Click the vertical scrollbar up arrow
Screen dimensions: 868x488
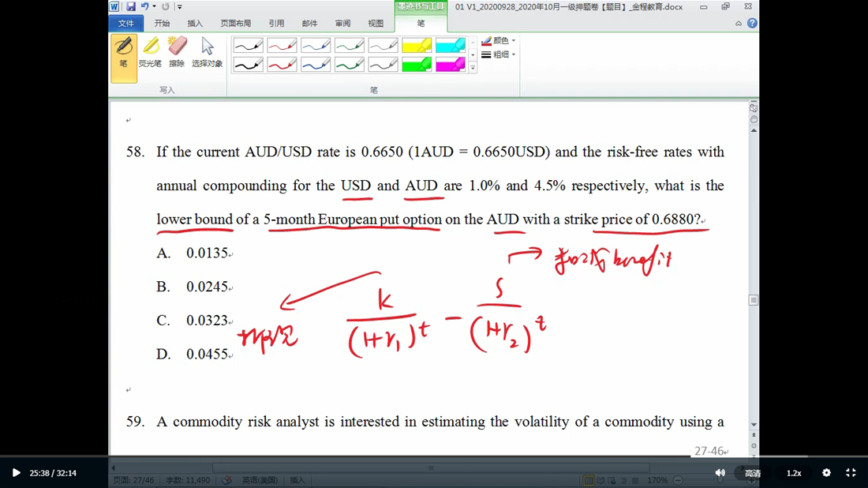click(754, 131)
